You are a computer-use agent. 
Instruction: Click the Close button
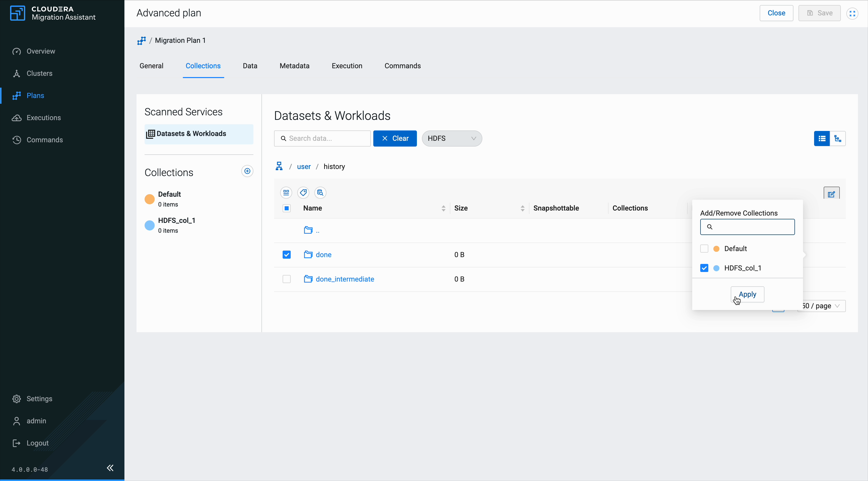pos(776,13)
